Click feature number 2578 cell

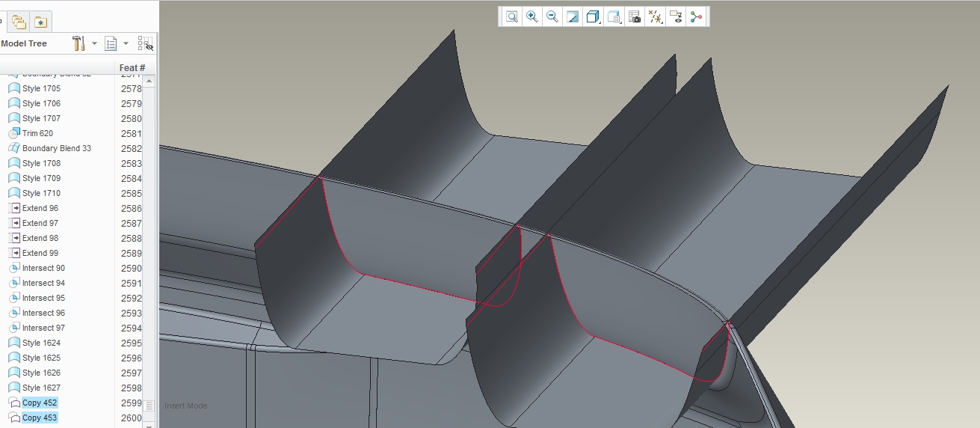[x=131, y=88]
